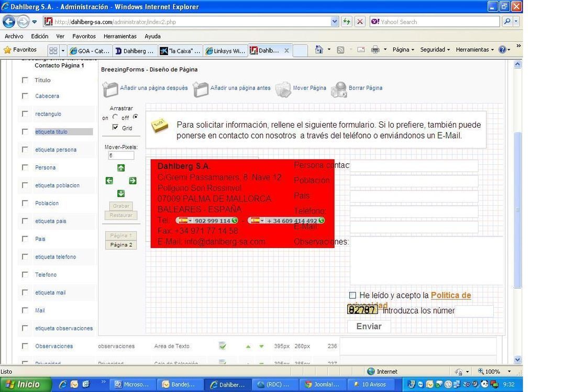Click the Print icon in command bar
This screenshot has width=576, height=392.
pyautogui.click(x=375, y=50)
